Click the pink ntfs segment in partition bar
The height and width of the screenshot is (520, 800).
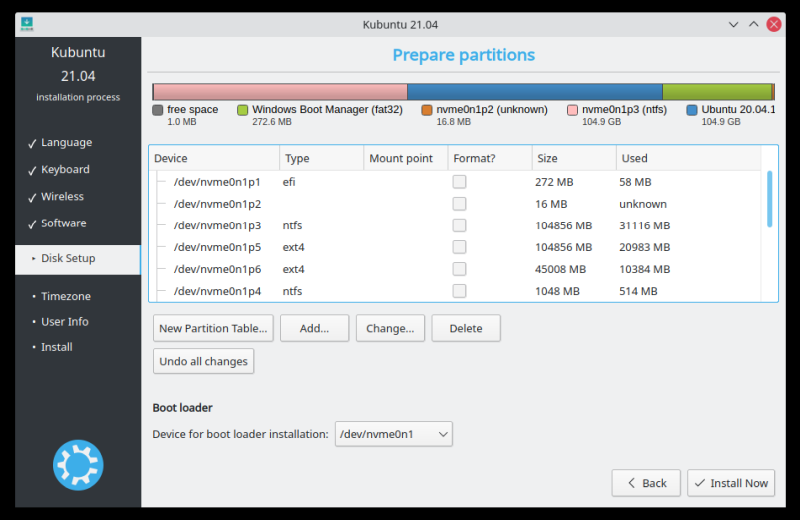[x=280, y=92]
